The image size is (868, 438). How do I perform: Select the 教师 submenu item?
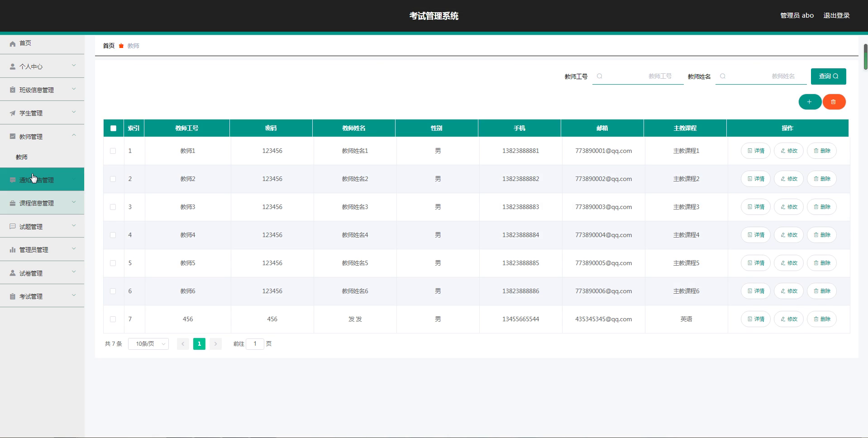[x=42, y=157]
